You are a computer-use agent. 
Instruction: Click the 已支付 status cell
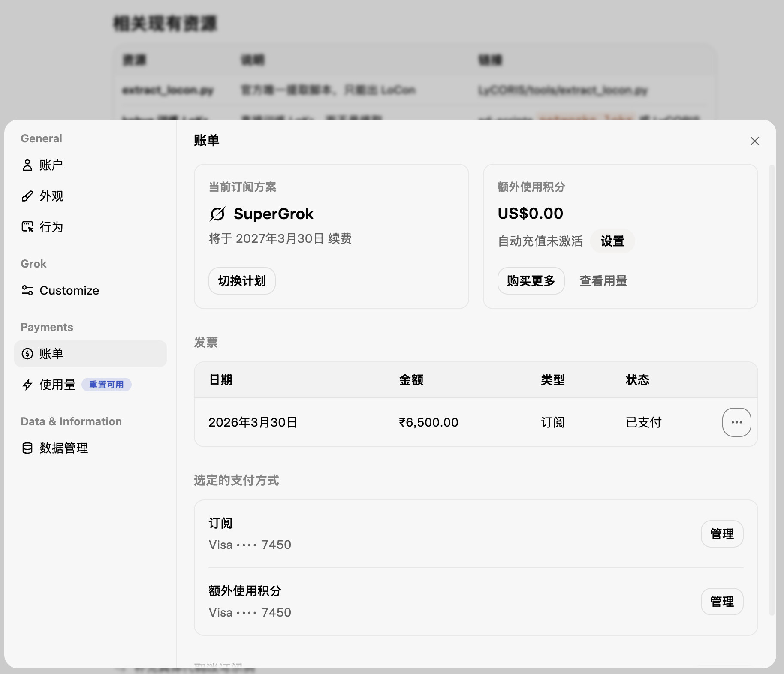[644, 422]
